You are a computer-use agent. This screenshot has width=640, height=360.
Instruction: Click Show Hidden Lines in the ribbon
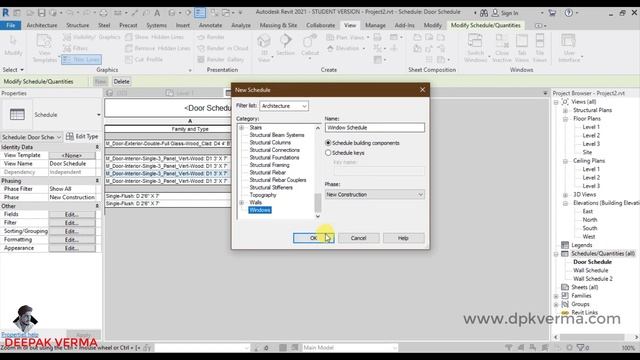154,37
